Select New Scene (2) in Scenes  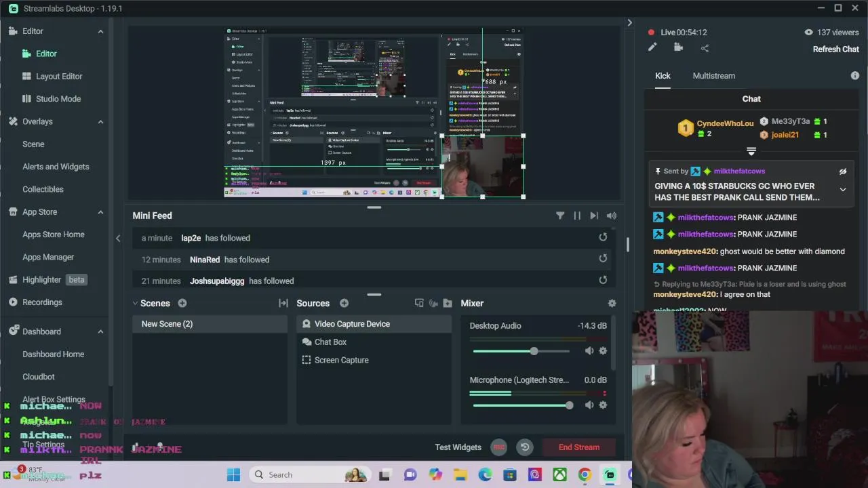[x=210, y=324]
